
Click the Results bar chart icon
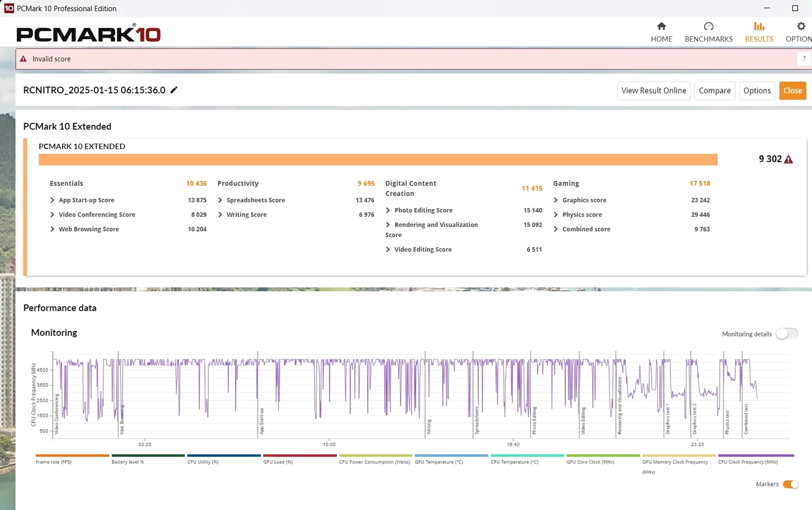click(759, 26)
